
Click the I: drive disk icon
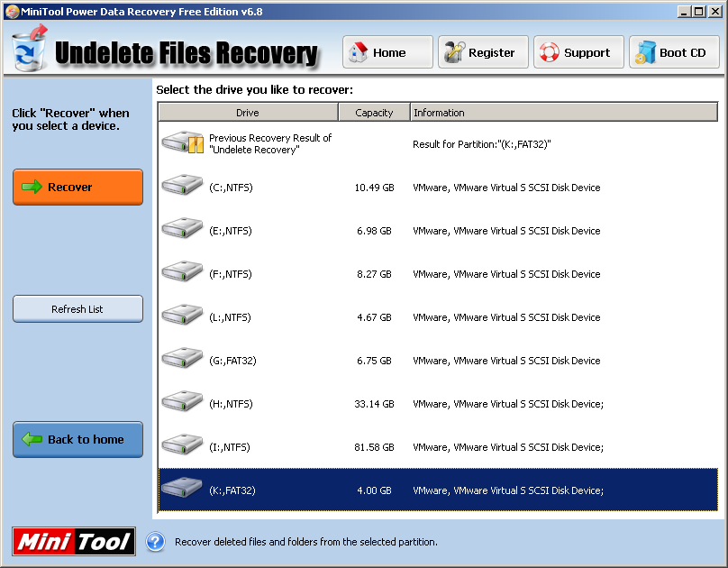(182, 444)
